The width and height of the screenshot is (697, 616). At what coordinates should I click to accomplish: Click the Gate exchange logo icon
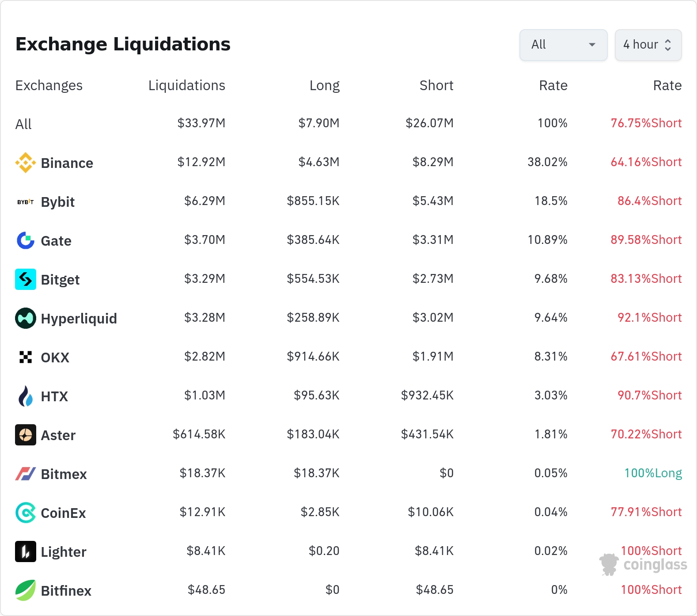click(x=26, y=240)
